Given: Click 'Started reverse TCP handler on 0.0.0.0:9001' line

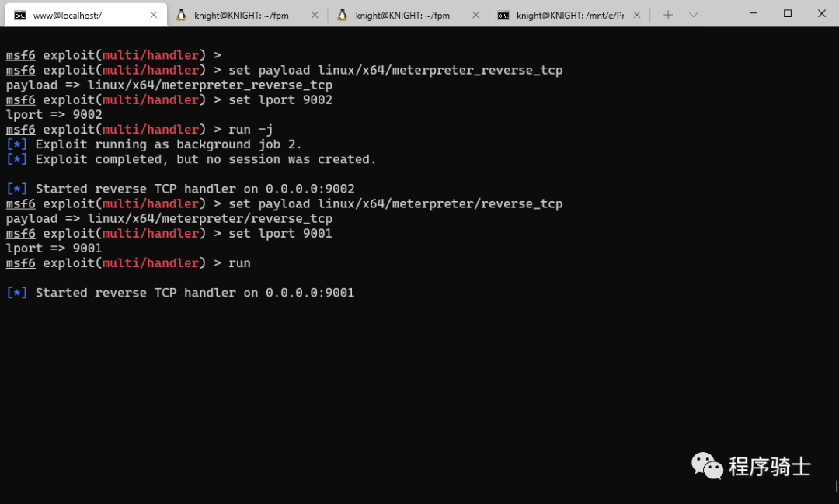Looking at the screenshot, I should pyautogui.click(x=180, y=293).
